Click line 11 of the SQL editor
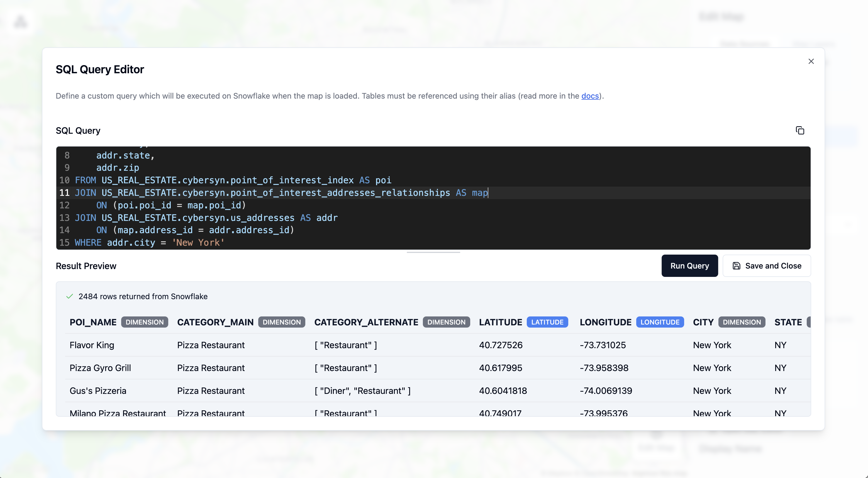 (433, 193)
